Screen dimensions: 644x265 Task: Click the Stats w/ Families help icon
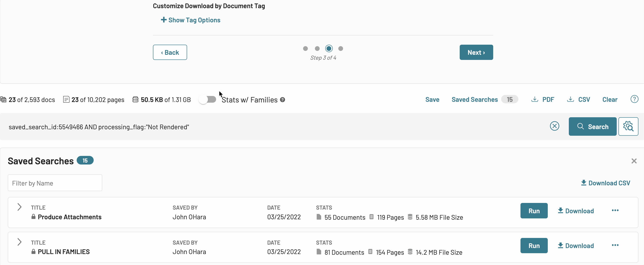(282, 100)
